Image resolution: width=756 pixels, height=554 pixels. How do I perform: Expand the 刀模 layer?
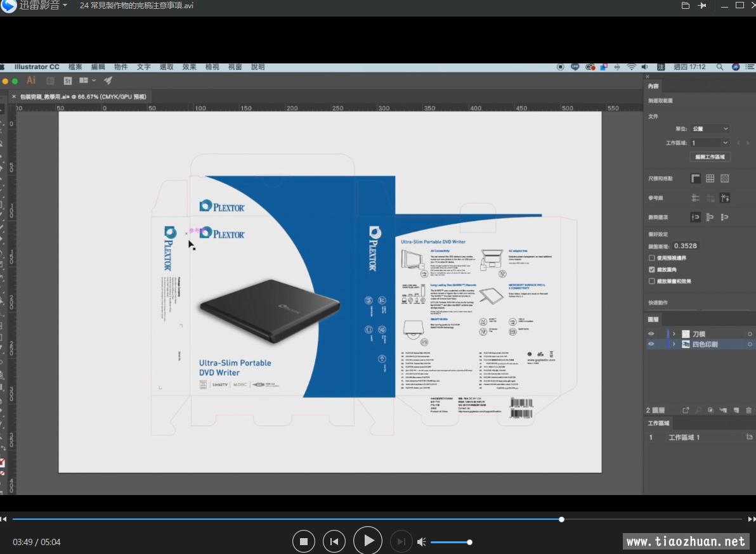pyautogui.click(x=674, y=334)
